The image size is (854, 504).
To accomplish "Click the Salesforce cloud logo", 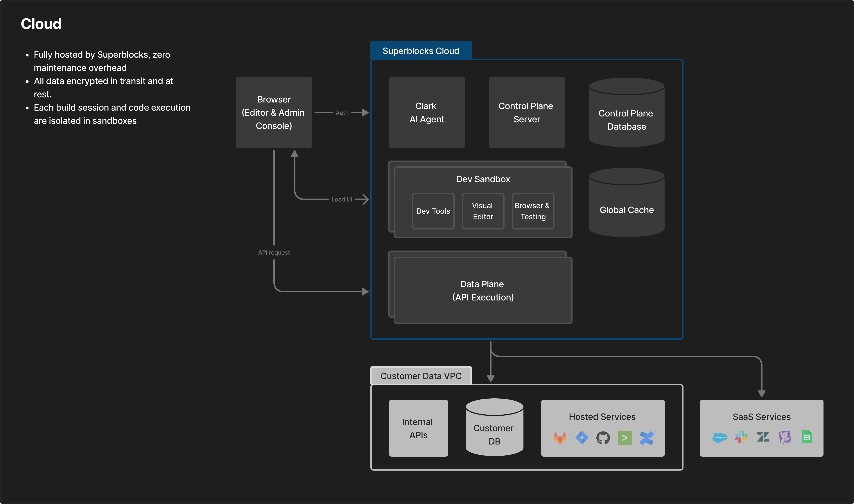I will point(720,438).
